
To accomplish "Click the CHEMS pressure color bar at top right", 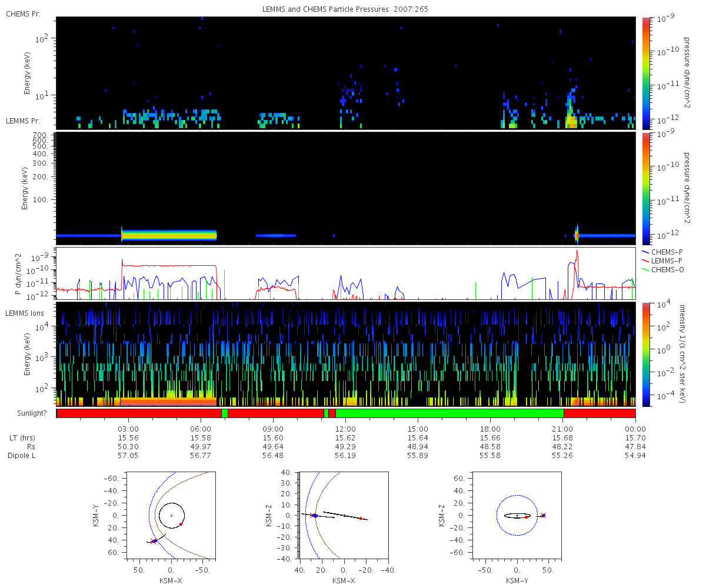I will [646, 73].
